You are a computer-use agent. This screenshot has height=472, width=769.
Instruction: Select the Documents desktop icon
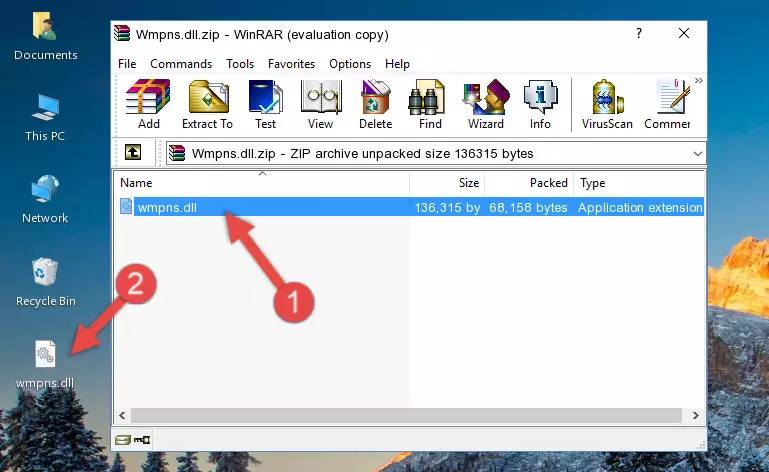pos(46,37)
